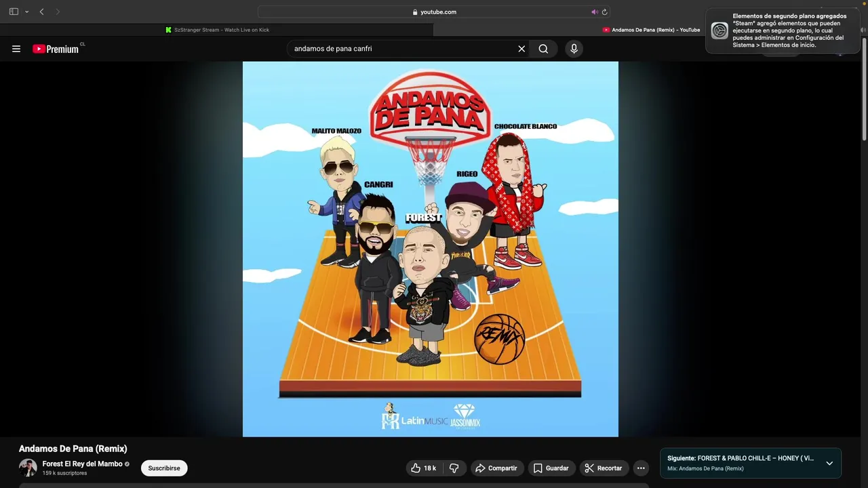Open the sidebar tab group dropdown arrow
This screenshot has width=868, height=488.
click(26, 12)
